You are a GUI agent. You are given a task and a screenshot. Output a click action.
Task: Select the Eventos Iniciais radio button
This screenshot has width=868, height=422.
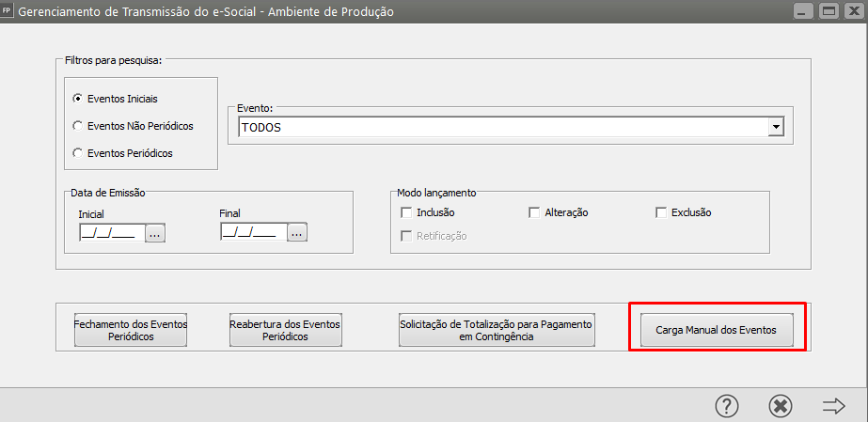click(x=78, y=98)
